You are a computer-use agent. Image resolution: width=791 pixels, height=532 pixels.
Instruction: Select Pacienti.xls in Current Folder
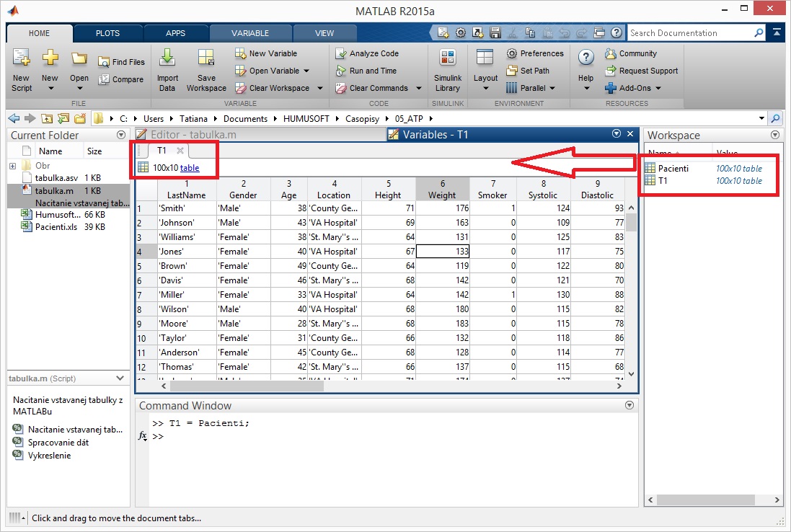point(56,227)
